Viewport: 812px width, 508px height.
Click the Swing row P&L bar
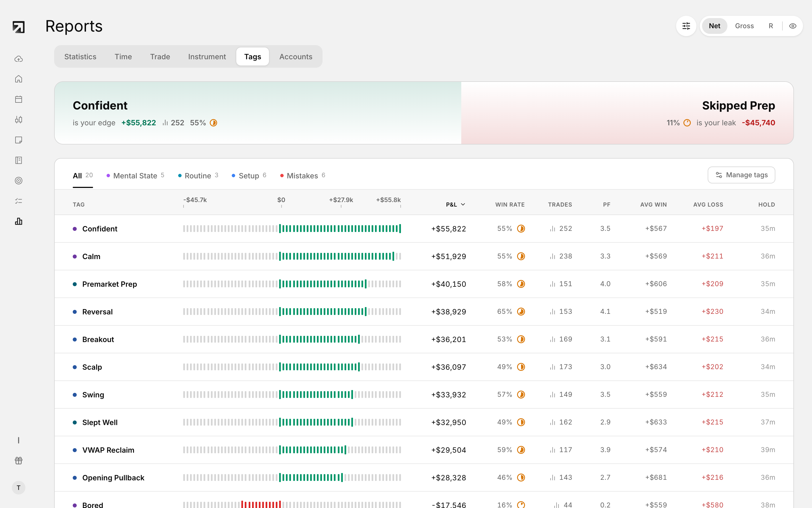coord(292,395)
